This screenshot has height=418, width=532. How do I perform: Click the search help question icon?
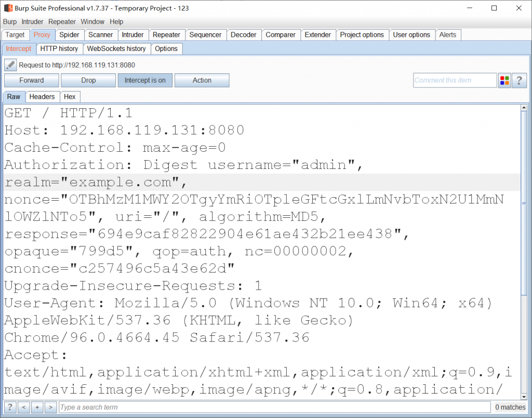coord(10,407)
